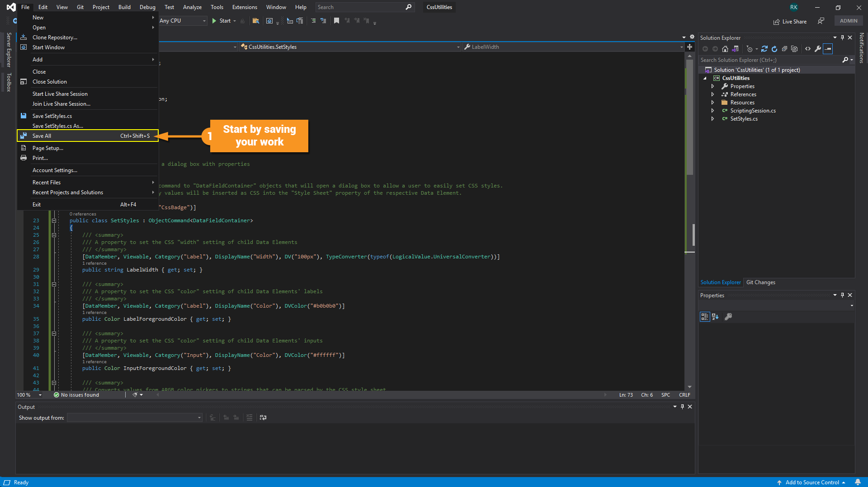Expand the References node in Solution Explorer
868x487 pixels.
point(713,94)
